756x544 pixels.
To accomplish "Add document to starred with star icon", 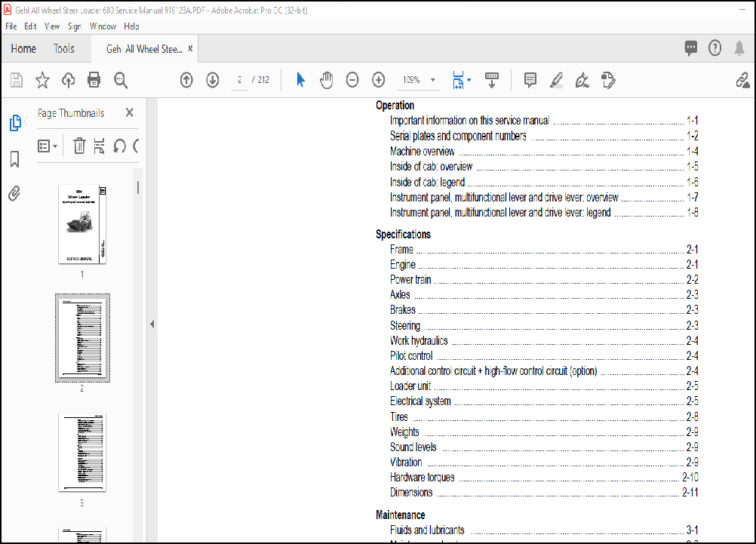I will pyautogui.click(x=42, y=80).
